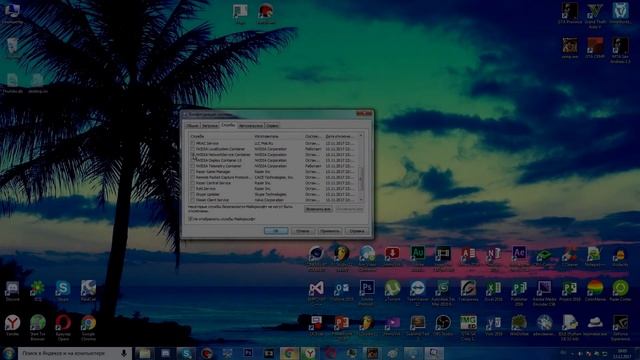
Task: Open Access desktop shortcut
Action: pos(468,257)
